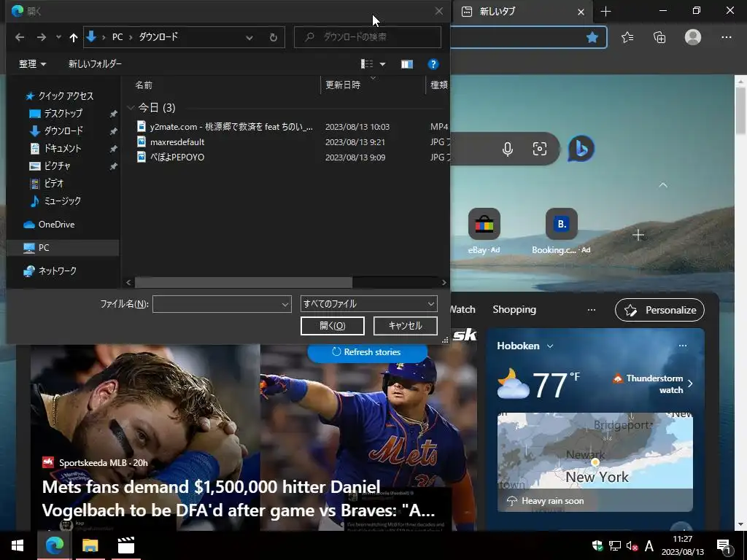
Task: Start voice search with microphone icon
Action: 508,149
